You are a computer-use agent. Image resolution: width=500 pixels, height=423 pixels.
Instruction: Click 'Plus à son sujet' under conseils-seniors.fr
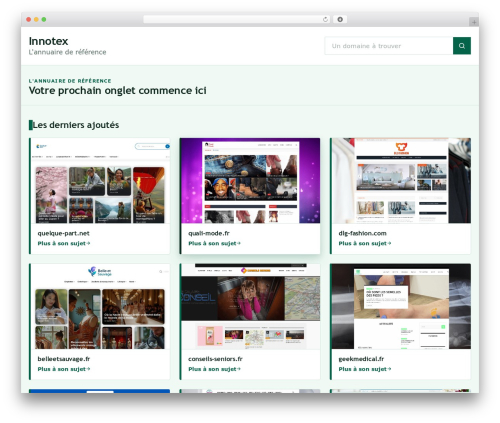click(x=214, y=369)
